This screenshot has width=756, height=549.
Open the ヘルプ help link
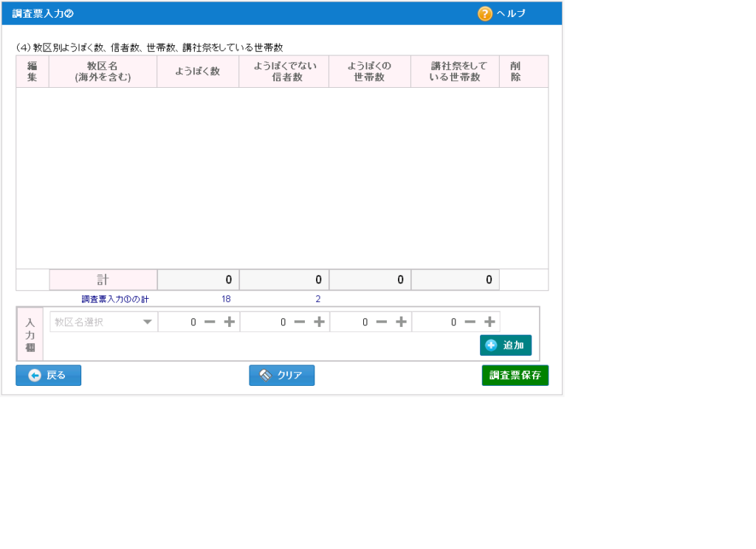pos(511,13)
